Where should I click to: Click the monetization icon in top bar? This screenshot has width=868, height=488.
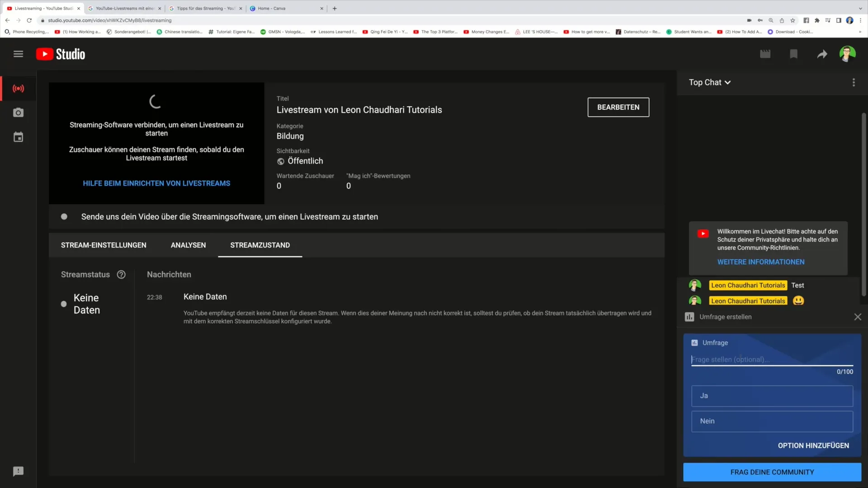point(794,54)
